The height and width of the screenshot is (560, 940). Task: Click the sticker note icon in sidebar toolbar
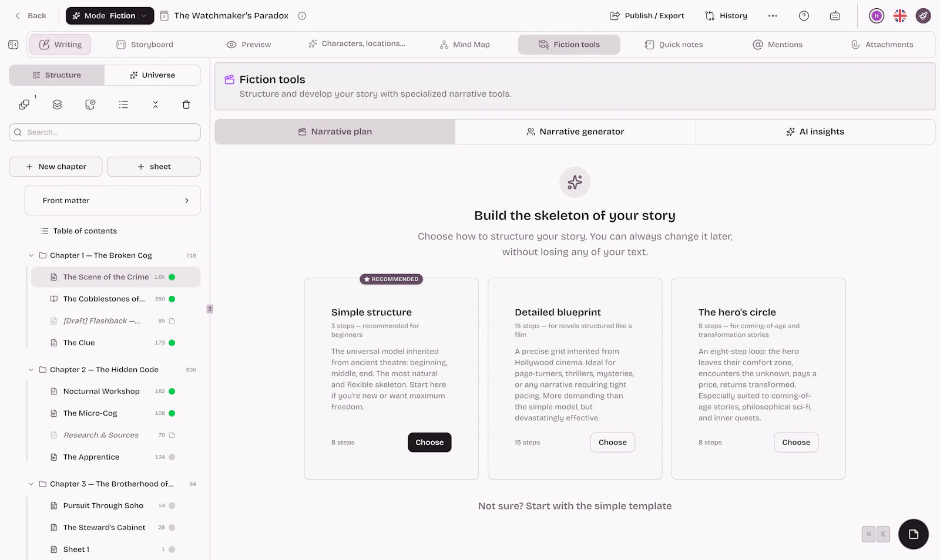[90, 104]
